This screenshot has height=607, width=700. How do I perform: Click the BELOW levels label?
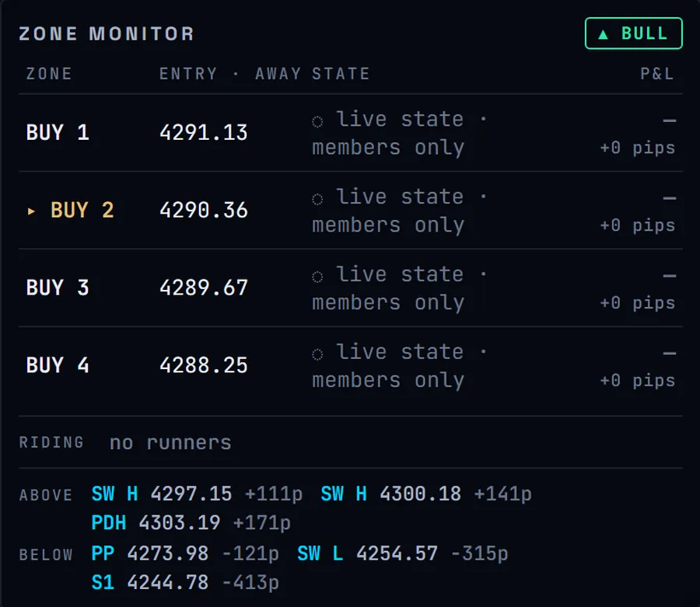(x=46, y=555)
